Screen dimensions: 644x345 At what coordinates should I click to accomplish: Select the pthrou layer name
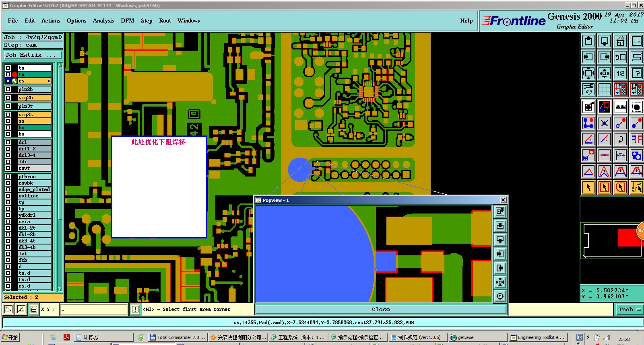[x=35, y=177]
